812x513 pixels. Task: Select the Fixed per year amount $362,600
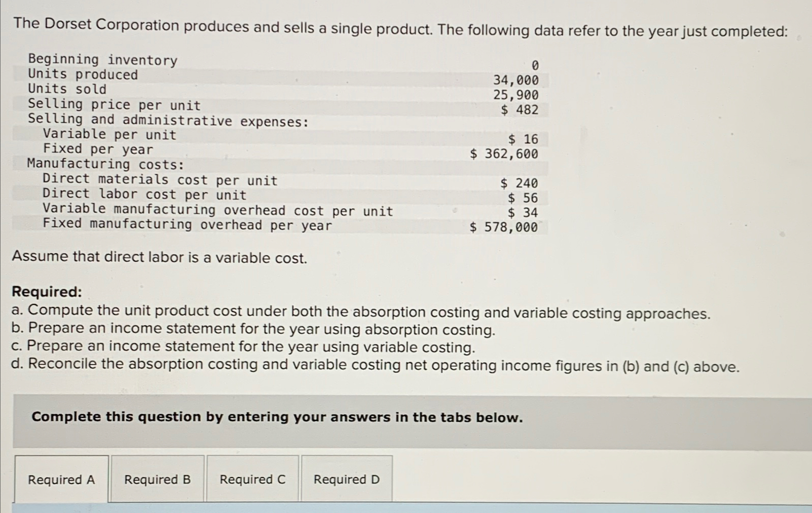[x=504, y=154]
